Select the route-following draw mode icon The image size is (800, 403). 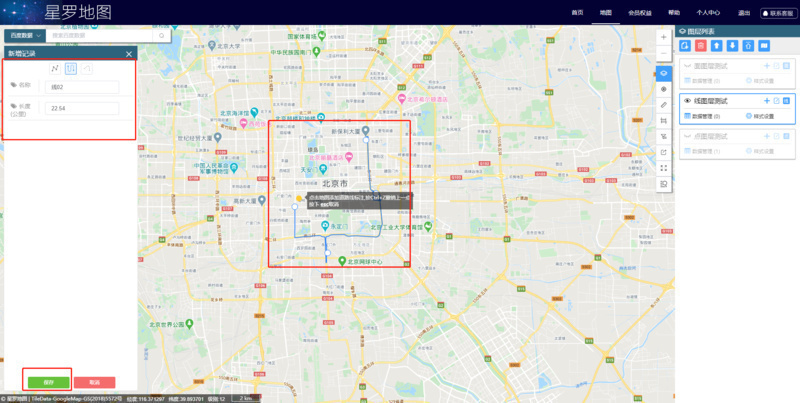point(71,68)
